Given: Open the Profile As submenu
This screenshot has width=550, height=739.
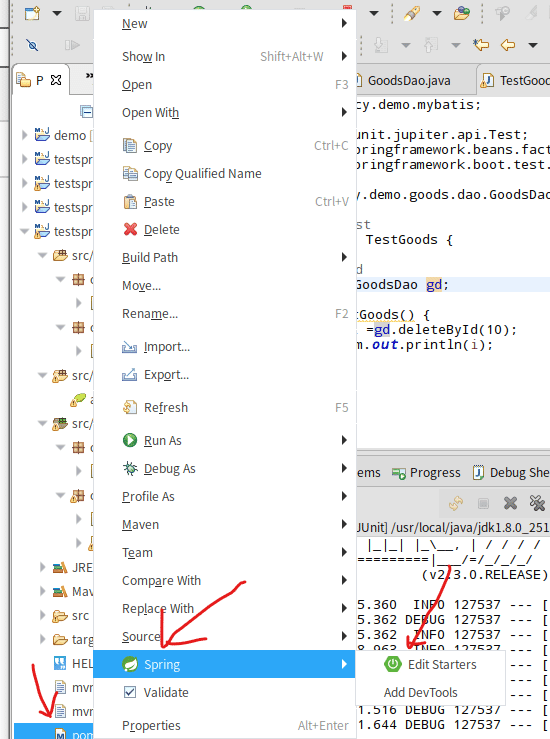Looking at the screenshot, I should (x=224, y=496).
